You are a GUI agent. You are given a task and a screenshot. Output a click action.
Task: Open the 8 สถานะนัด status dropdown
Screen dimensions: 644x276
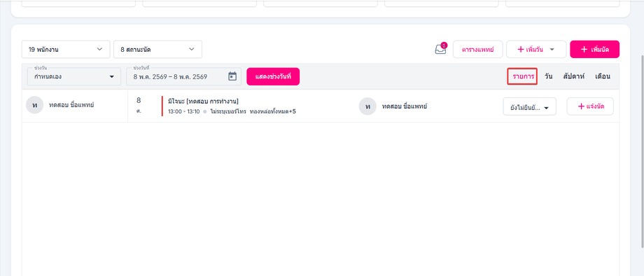157,49
